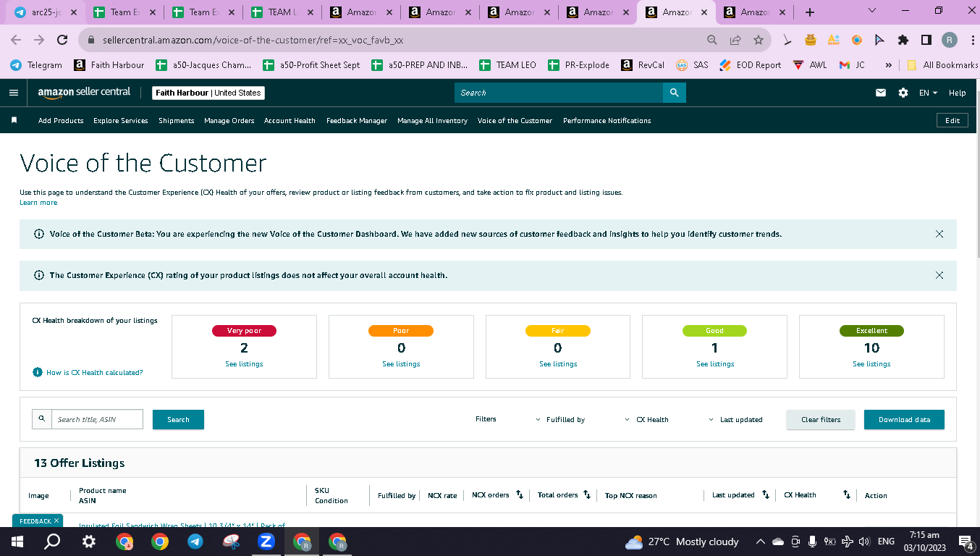Open the buyer messages mail icon

881,93
